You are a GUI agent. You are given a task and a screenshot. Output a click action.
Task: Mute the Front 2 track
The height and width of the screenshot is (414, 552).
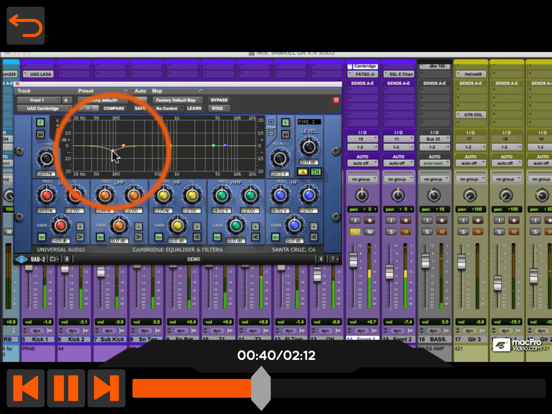coord(405,232)
